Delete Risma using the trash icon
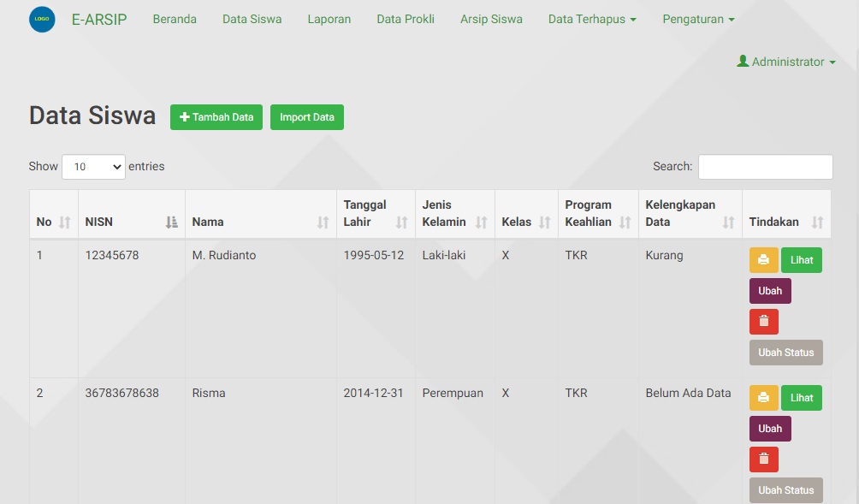Image resolution: width=859 pixels, height=504 pixels. (763, 459)
